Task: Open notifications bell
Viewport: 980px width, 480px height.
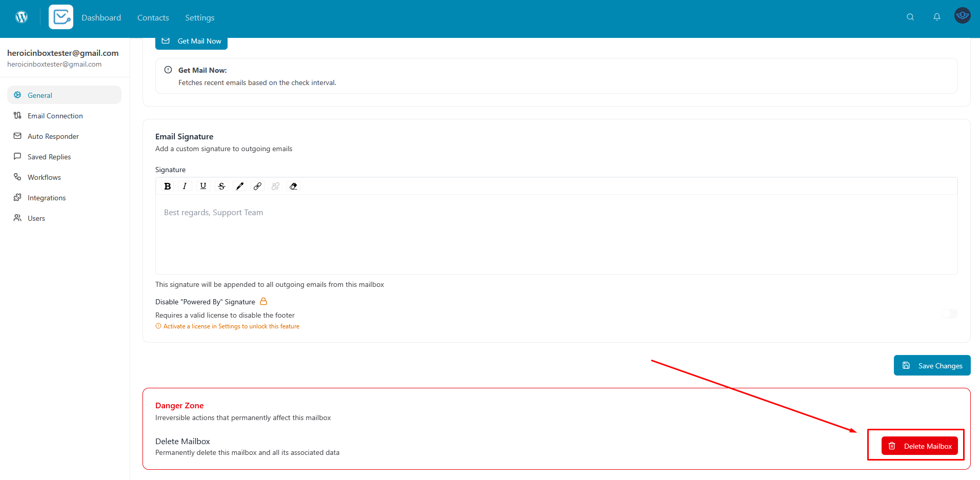Action: tap(936, 17)
